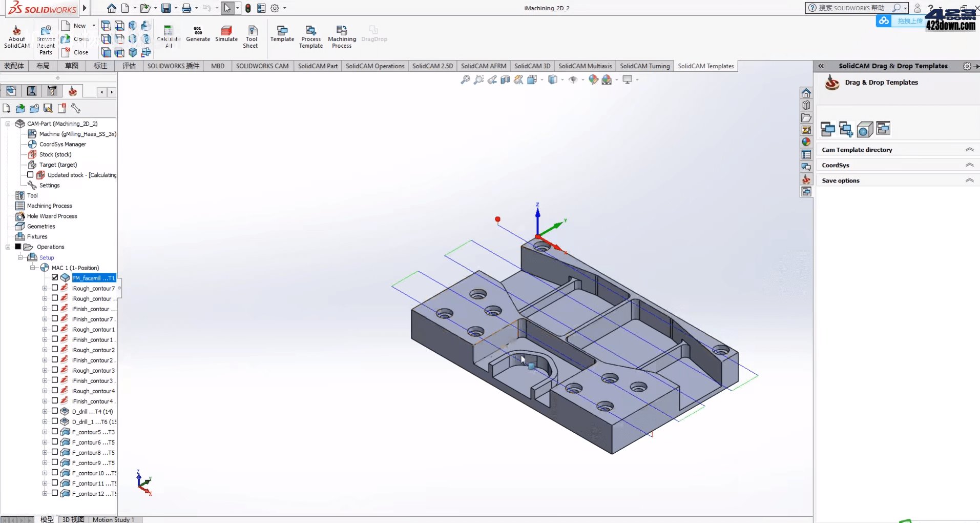980x523 pixels.
Task: Enable the iRough_contour7 operation checkbox
Action: (x=55, y=288)
